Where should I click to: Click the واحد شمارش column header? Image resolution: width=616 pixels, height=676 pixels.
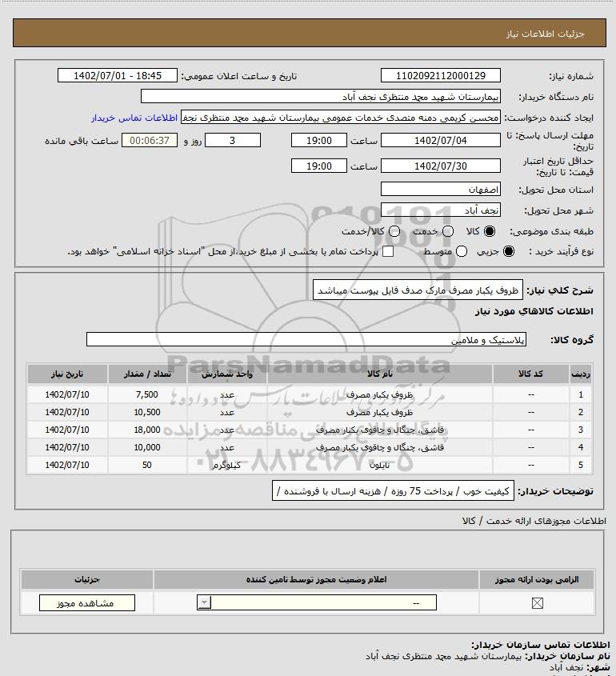click(227, 374)
